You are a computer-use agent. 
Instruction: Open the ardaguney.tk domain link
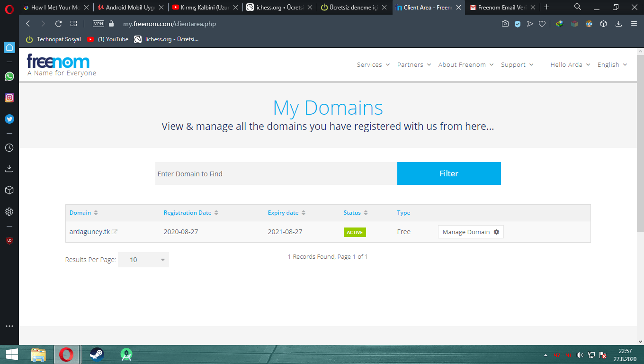pyautogui.click(x=89, y=232)
